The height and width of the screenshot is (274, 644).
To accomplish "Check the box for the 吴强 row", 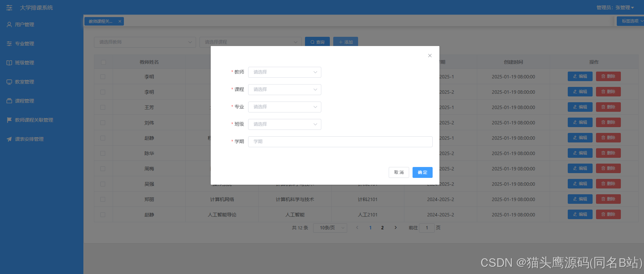I will [x=103, y=184].
